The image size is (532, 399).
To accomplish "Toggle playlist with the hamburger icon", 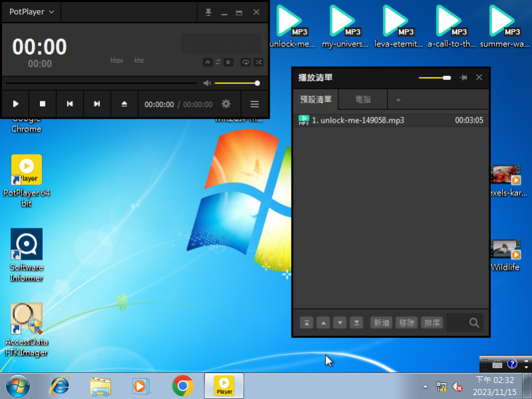I will [x=254, y=104].
